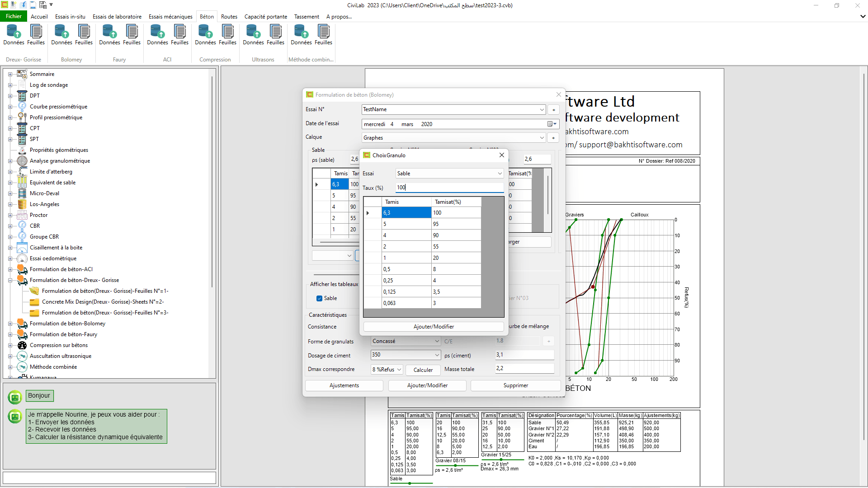Image resolution: width=868 pixels, height=488 pixels.
Task: Open Données in Compression ribbon group
Action: pyautogui.click(x=206, y=35)
